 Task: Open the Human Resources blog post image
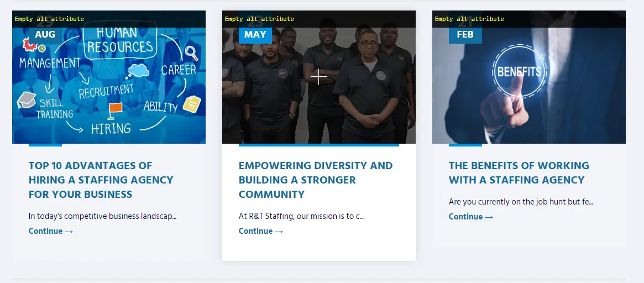point(109,77)
